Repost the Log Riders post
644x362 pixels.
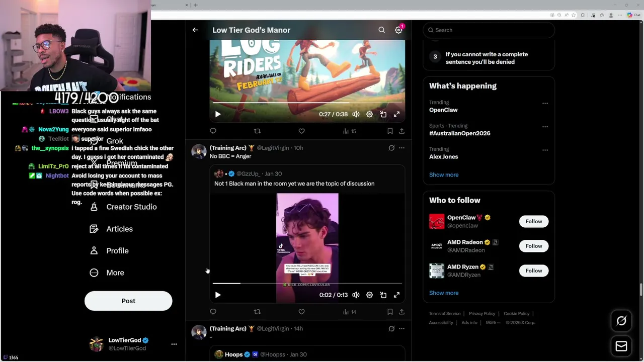(257, 131)
